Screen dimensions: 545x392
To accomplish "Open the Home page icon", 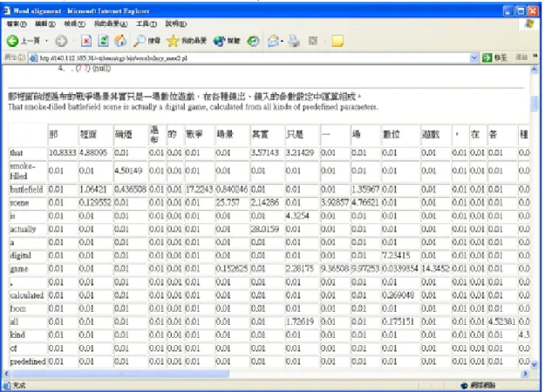I will [120, 41].
